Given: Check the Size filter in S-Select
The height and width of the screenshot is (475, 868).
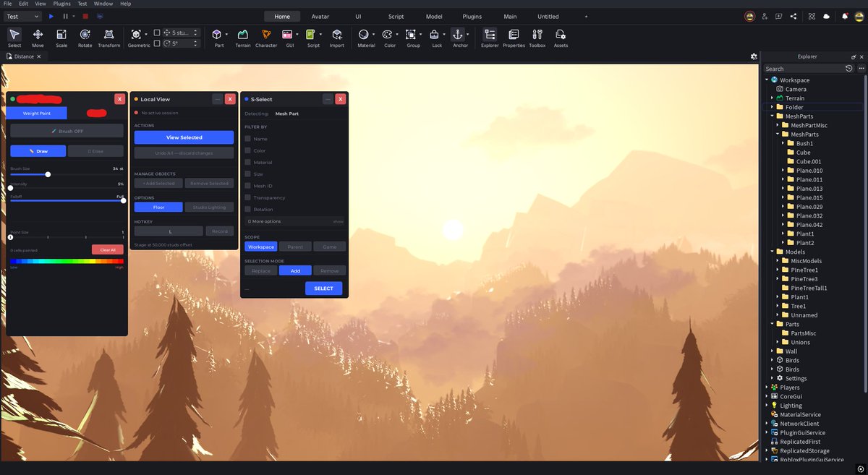Looking at the screenshot, I should pos(247,174).
